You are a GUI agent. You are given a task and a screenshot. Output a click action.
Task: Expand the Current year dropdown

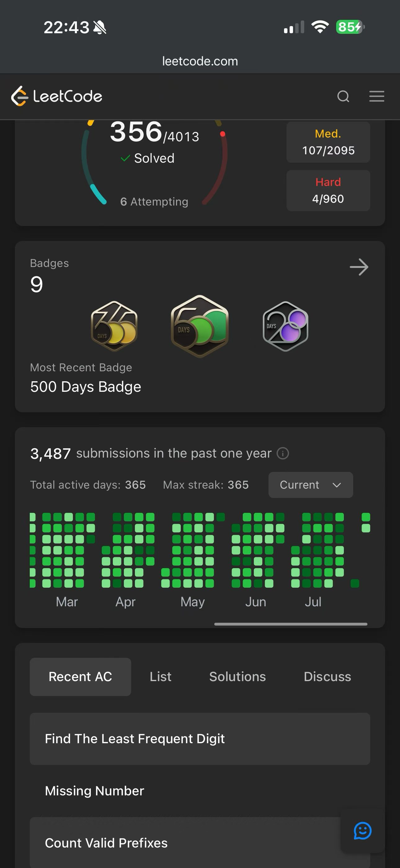(310, 485)
